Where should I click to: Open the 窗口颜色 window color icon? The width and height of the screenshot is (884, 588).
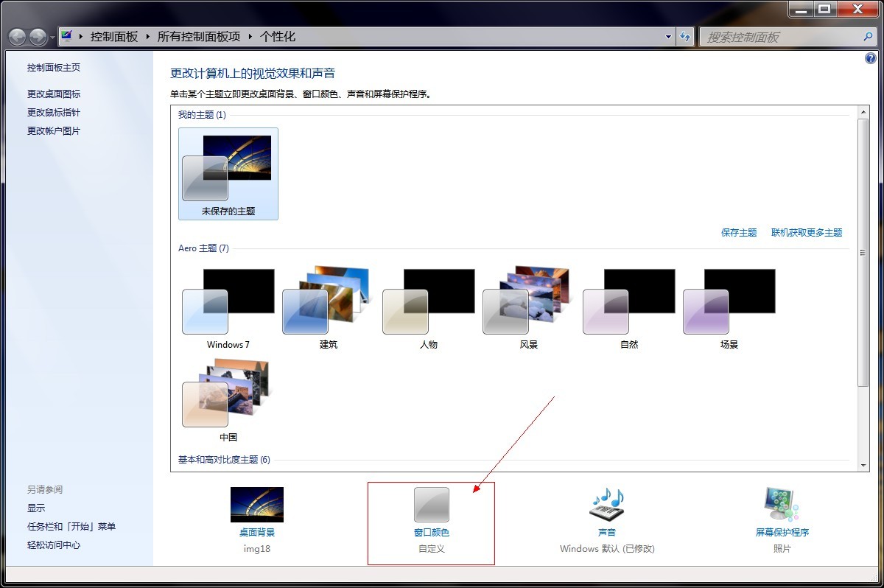(432, 505)
